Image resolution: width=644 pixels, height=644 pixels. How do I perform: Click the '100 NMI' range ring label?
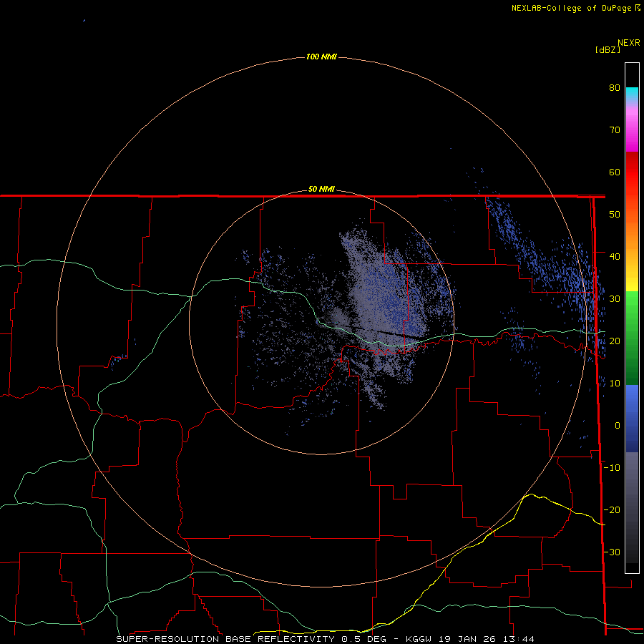[321, 57]
